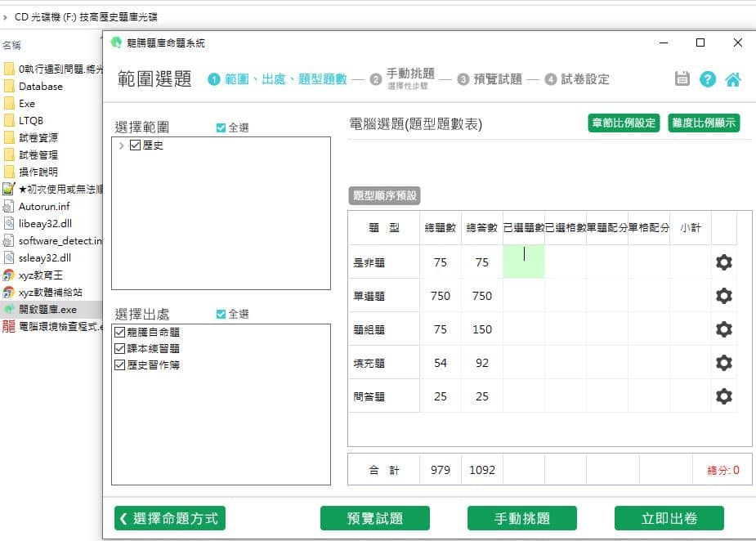
Task: Toggle 全選 checkbox for 選擇出處
Action: coord(221,315)
